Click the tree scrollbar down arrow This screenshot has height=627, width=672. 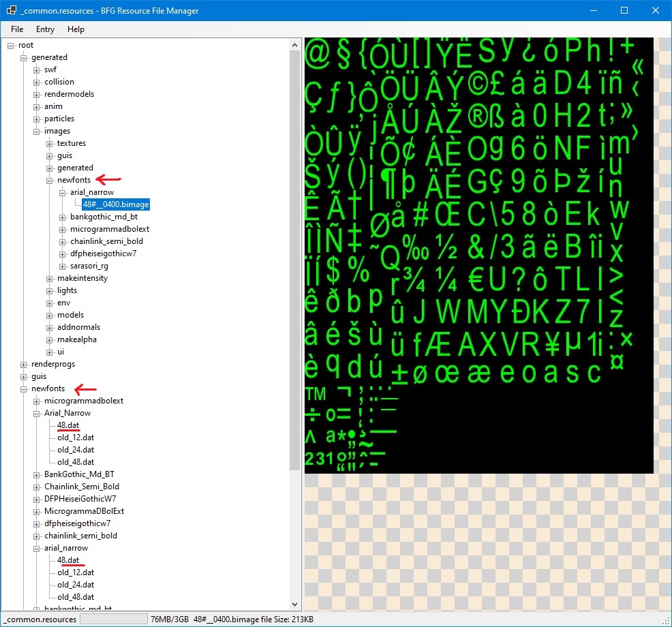[294, 605]
